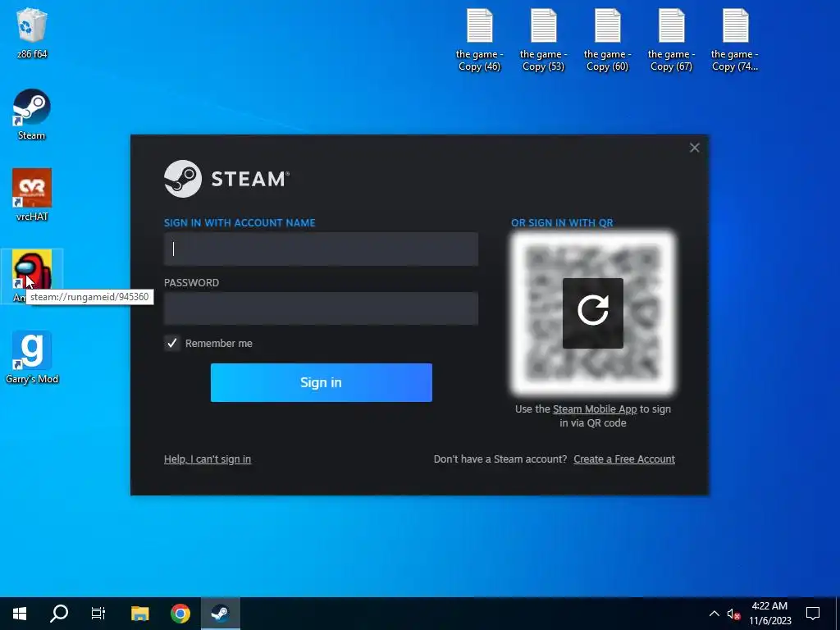Viewport: 840px width, 630px height.
Task: Open the Windows Start menu
Action: 20,614
